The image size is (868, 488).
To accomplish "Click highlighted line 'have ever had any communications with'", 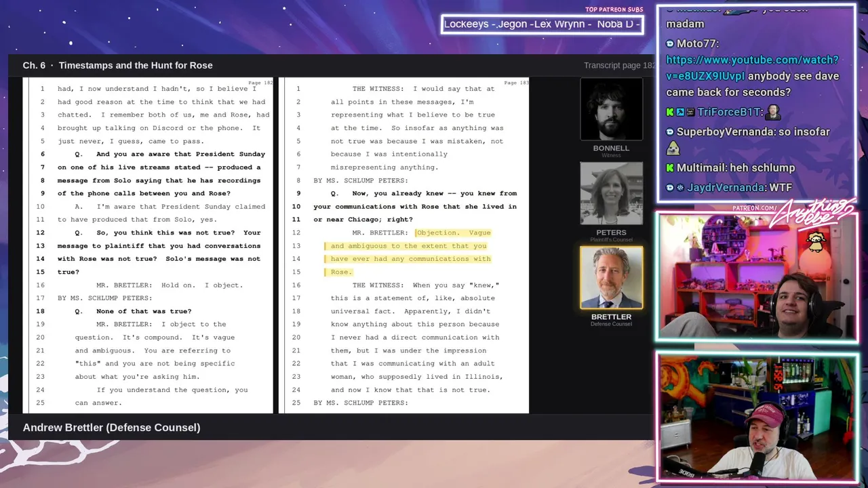I will pyautogui.click(x=410, y=259).
